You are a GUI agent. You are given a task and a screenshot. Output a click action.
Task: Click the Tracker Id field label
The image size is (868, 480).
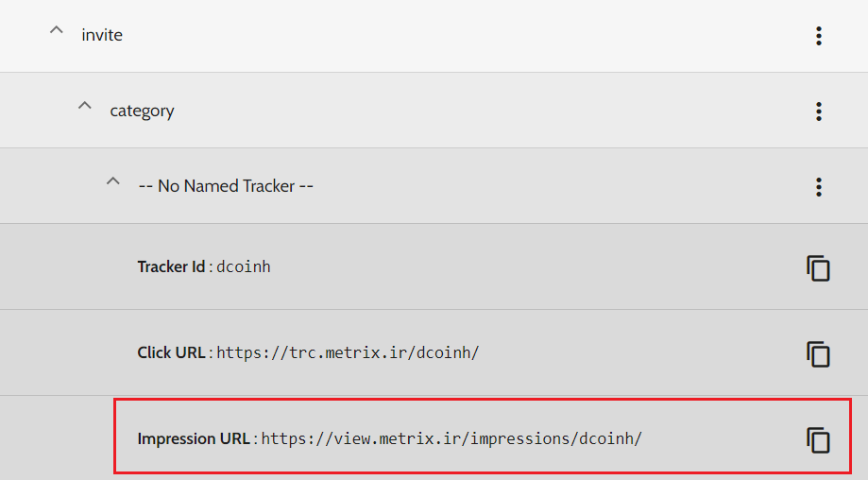coord(171,266)
